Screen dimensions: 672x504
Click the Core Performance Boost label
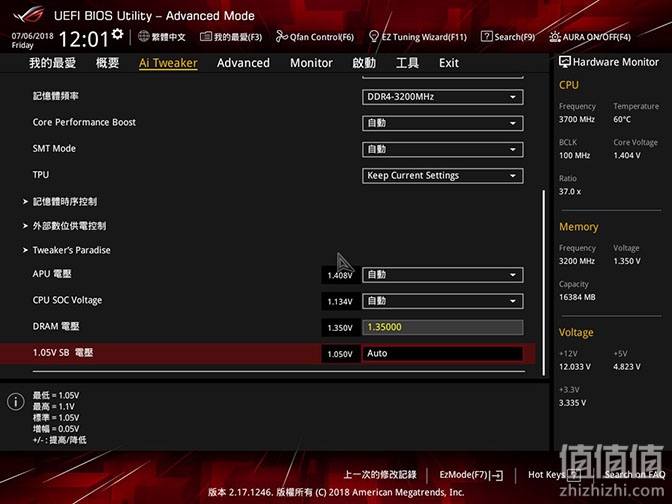coord(84,122)
